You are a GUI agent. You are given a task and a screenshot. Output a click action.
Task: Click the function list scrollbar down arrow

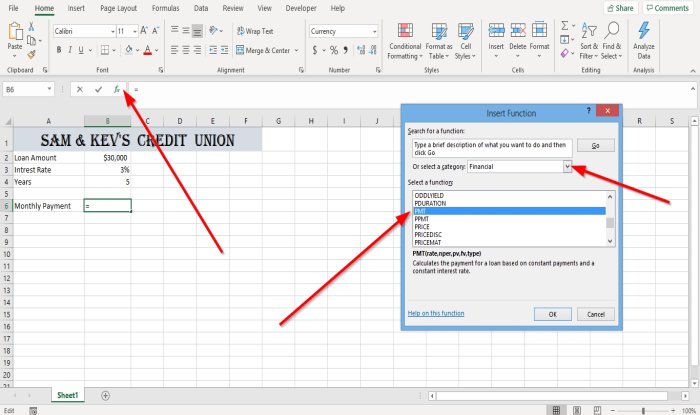tap(610, 241)
